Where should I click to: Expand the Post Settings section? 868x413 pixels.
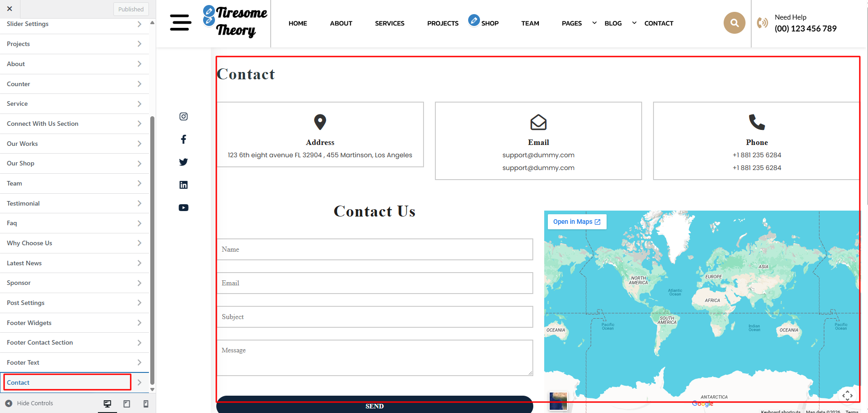pos(75,303)
